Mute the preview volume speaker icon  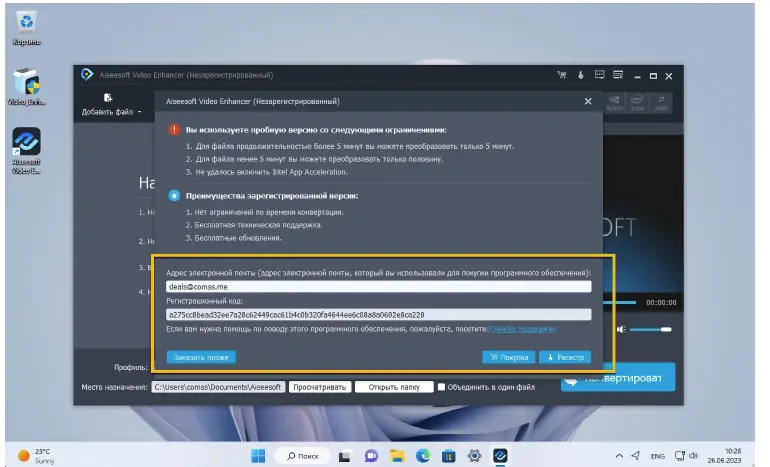coord(621,330)
